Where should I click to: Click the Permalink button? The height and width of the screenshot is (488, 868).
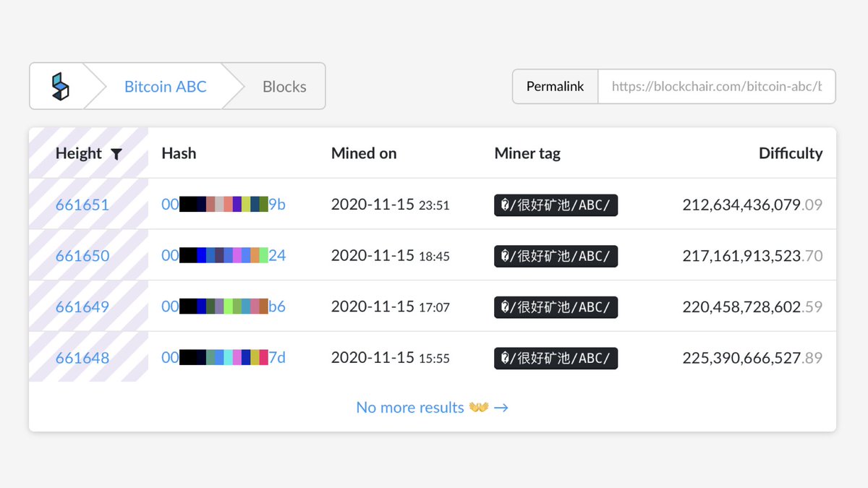pos(554,86)
